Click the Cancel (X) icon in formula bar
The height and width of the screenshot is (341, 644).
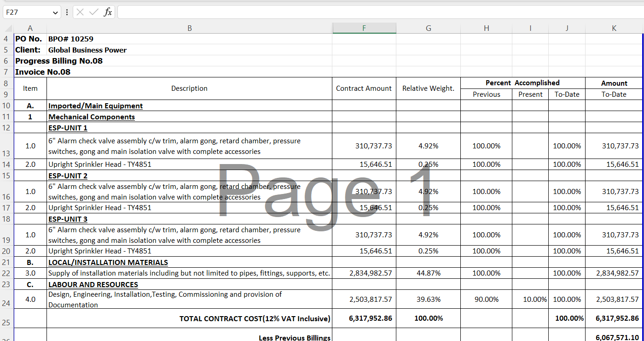pos(80,12)
